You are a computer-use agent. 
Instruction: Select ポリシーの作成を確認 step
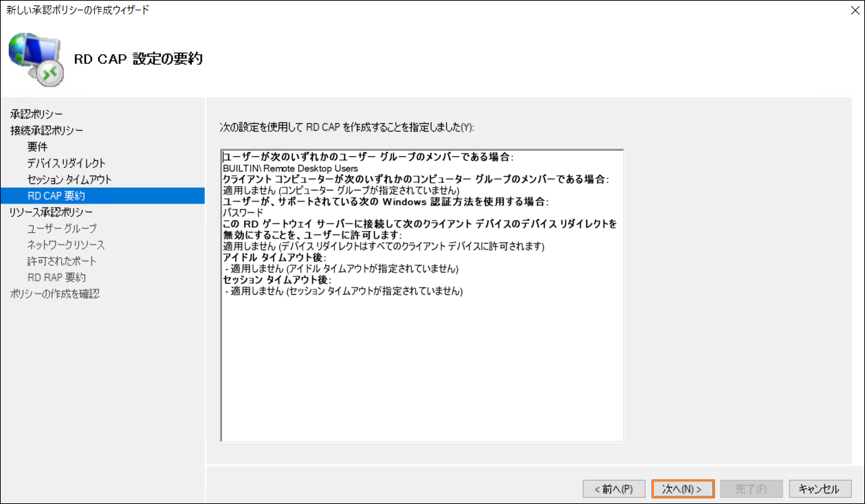[x=54, y=294]
